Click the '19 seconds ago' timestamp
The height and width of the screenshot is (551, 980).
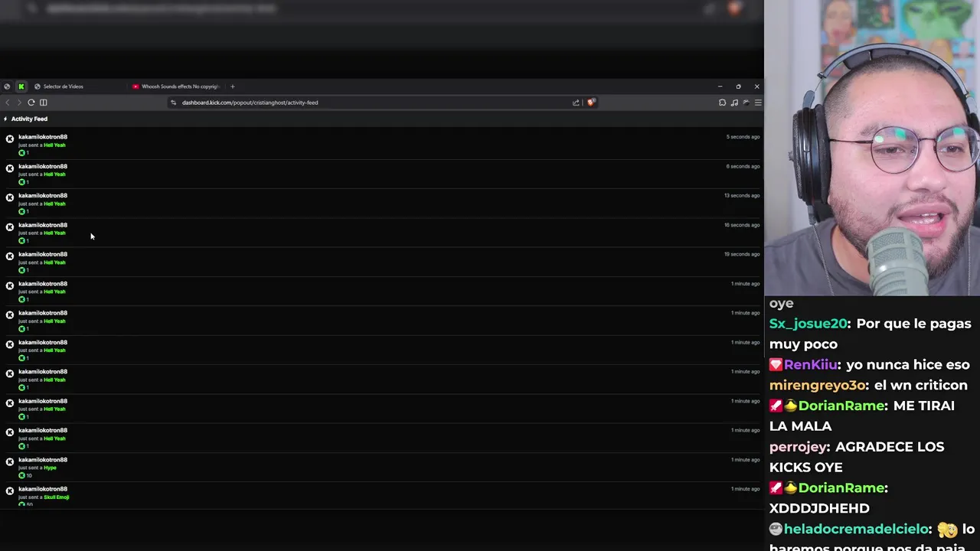[742, 254]
